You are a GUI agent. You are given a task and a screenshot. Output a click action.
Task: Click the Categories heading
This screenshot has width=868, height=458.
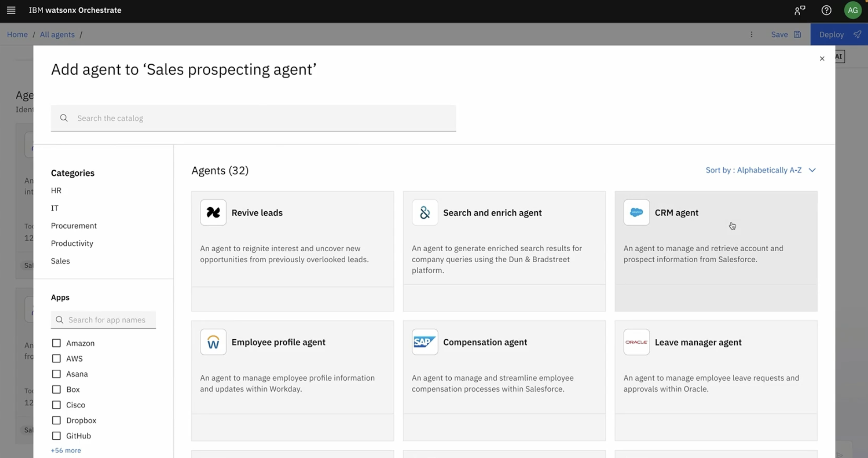(x=73, y=173)
